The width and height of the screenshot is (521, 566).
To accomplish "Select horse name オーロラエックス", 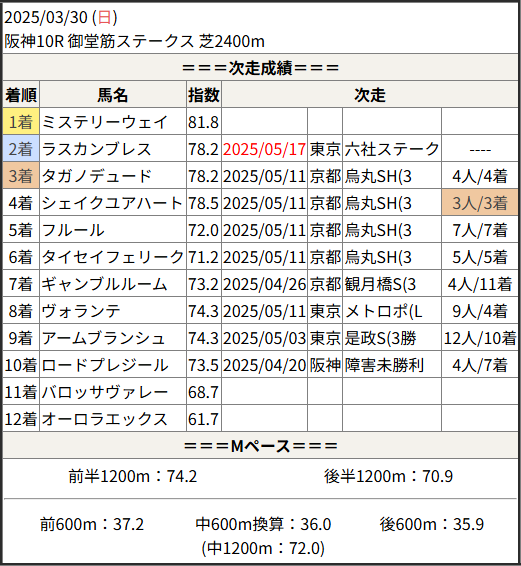I will coord(105,419).
